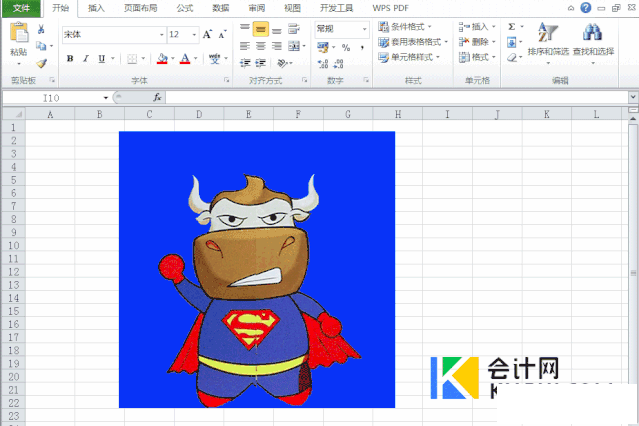The height and width of the screenshot is (426, 639).
Task: Open text orientation icon
Action: 282,63
